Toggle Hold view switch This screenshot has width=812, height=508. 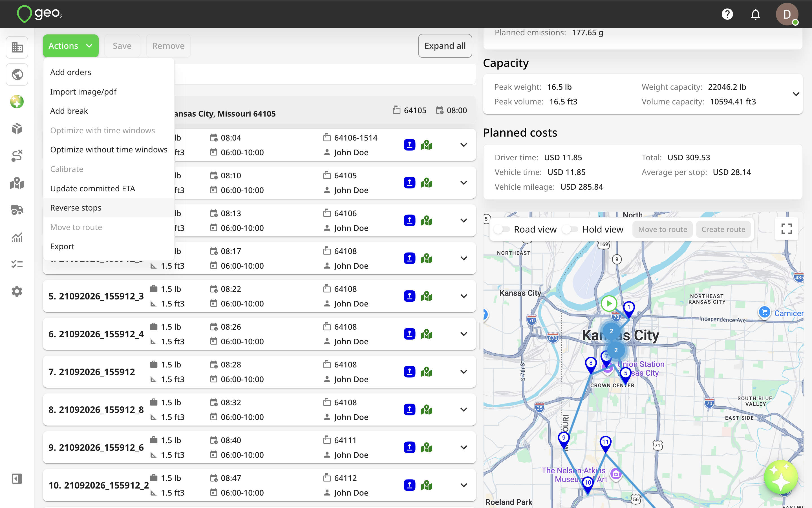click(570, 229)
